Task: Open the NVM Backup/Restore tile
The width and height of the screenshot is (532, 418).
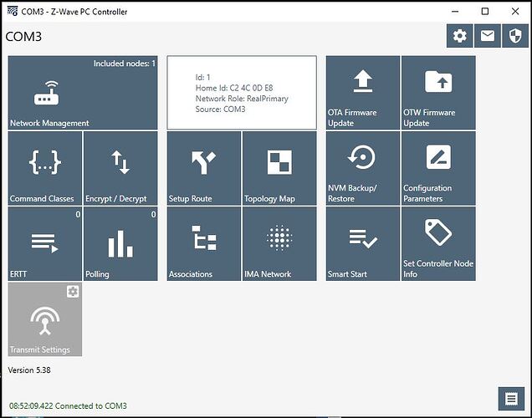Action: tap(363, 168)
